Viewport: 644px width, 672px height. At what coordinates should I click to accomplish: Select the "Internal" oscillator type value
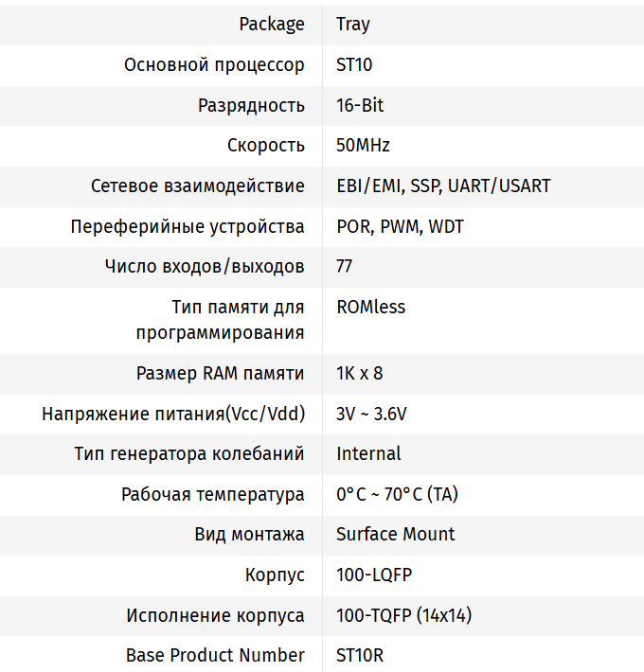point(368,453)
